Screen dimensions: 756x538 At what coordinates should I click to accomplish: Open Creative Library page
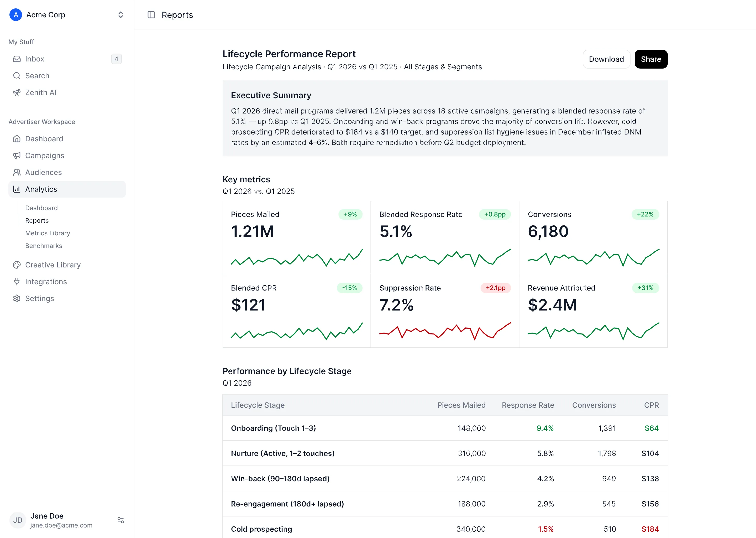tap(67, 265)
